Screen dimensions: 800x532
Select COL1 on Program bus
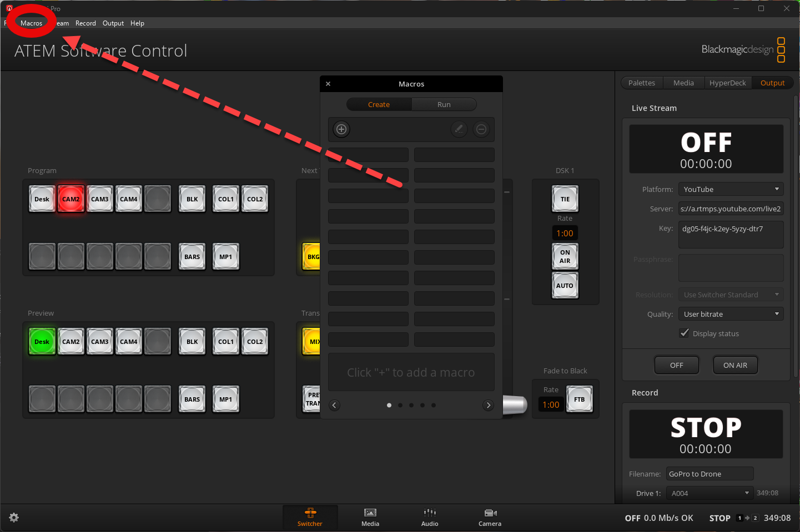[x=226, y=199]
